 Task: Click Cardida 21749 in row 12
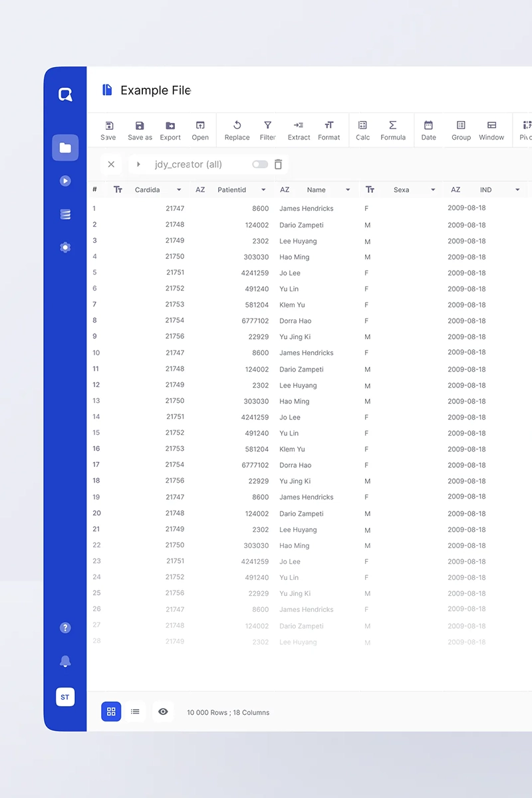[175, 385]
